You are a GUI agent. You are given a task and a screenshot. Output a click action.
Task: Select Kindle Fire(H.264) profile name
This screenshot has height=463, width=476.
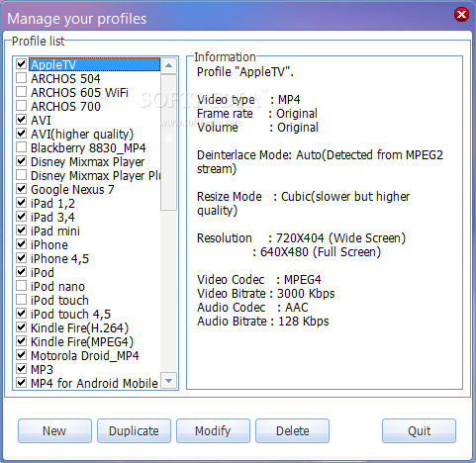click(x=79, y=328)
